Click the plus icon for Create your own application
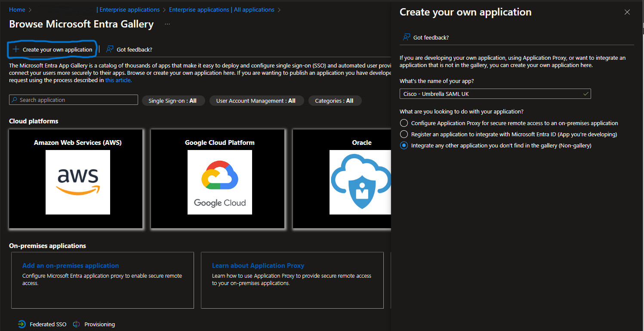Screen dimensions: 644x331 pos(16,49)
